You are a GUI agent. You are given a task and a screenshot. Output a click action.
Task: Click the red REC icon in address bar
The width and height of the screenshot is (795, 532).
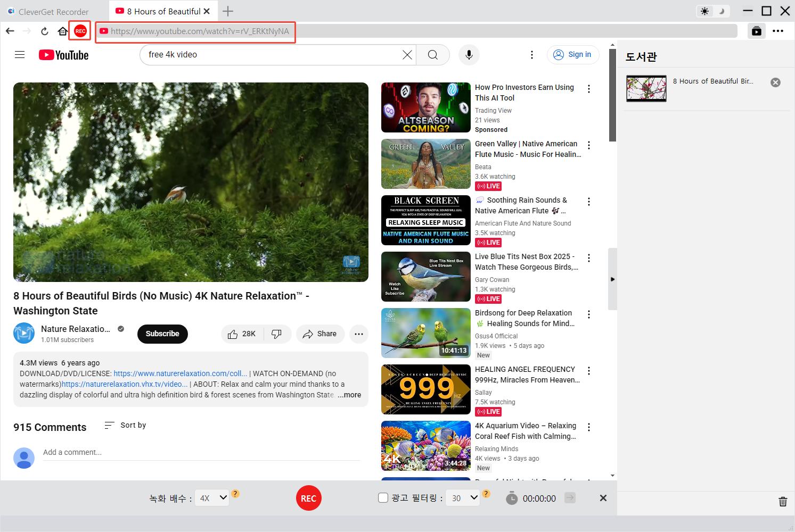tap(80, 31)
